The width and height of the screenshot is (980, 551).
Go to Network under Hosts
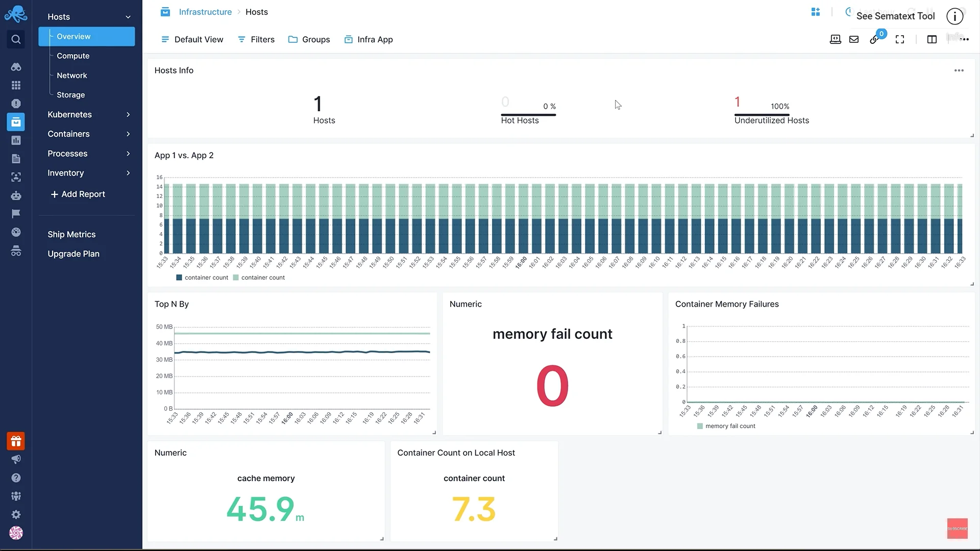[x=72, y=76]
